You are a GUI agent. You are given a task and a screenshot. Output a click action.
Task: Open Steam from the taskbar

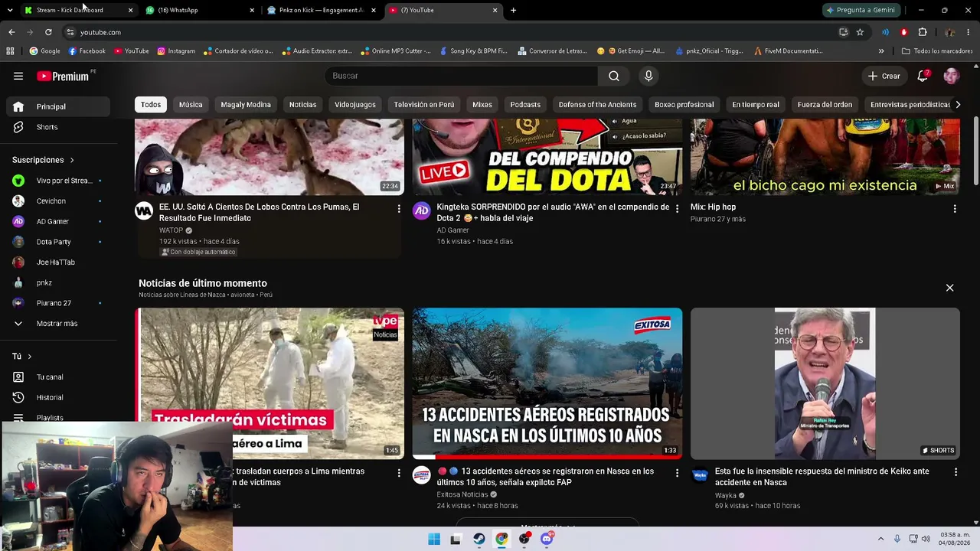click(x=479, y=539)
